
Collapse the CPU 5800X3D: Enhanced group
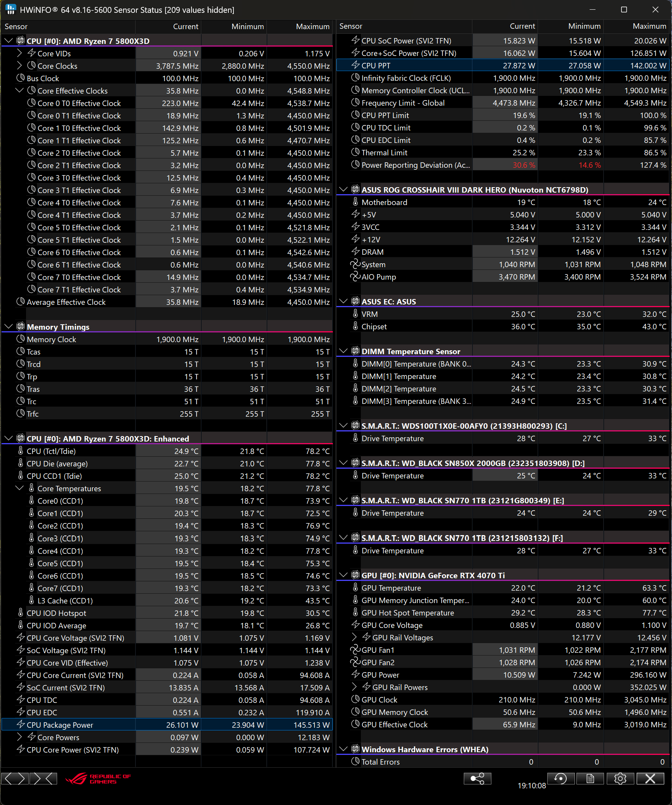9,438
